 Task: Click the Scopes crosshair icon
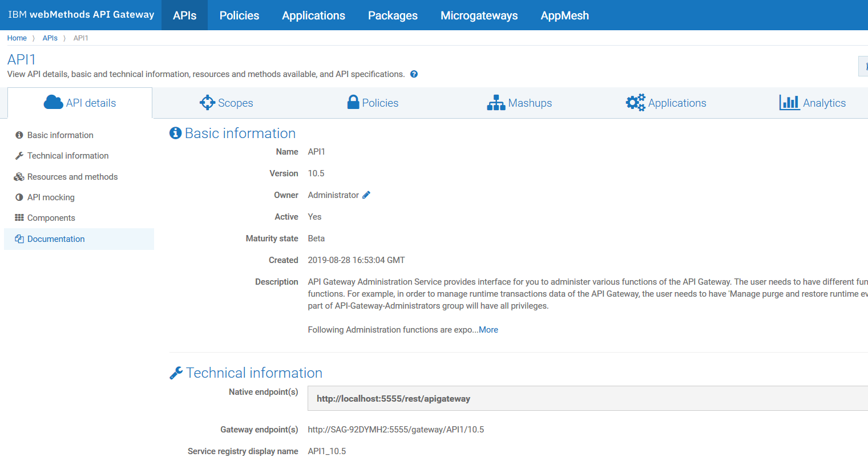[x=207, y=103]
